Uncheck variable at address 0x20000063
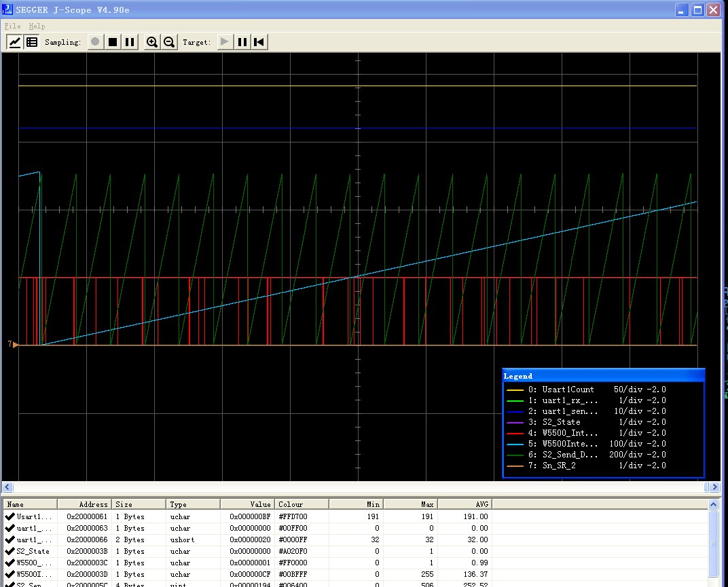728x587 pixels. 10,527
